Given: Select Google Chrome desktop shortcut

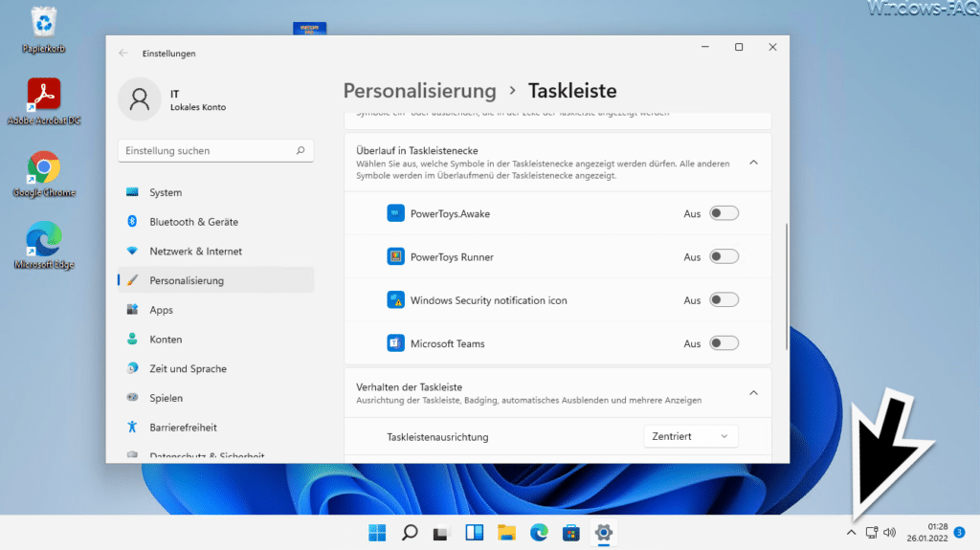Looking at the screenshot, I should (x=44, y=174).
